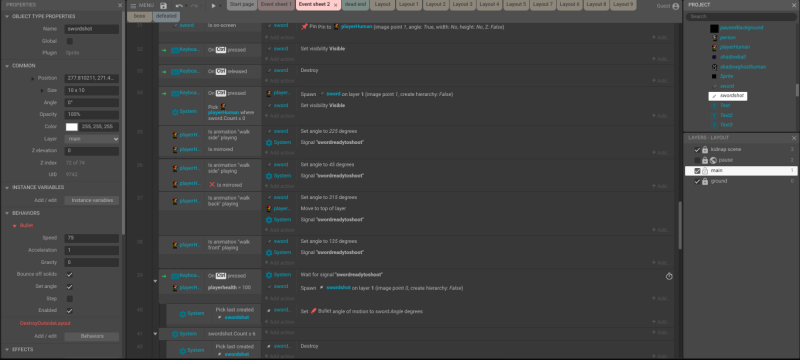Click the Project search field
800x360 pixels.
tap(741, 17)
